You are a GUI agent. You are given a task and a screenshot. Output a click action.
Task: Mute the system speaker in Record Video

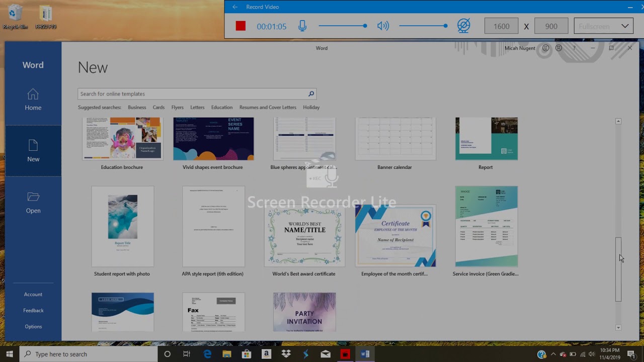pyautogui.click(x=383, y=26)
